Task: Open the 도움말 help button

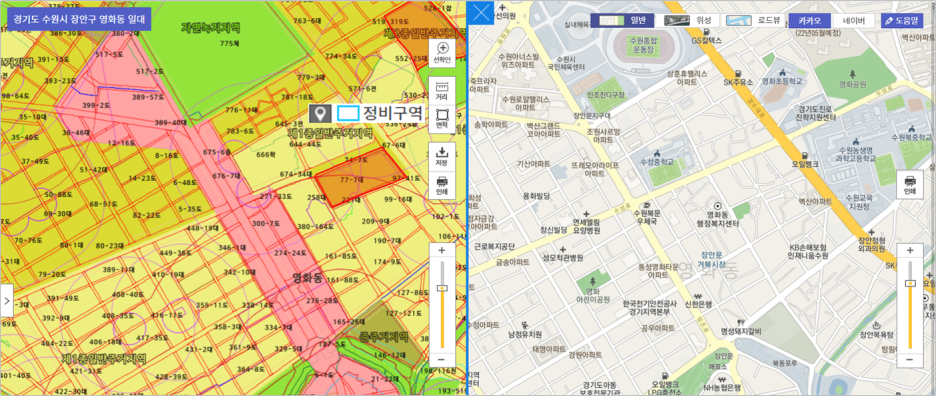Action: click(x=902, y=20)
